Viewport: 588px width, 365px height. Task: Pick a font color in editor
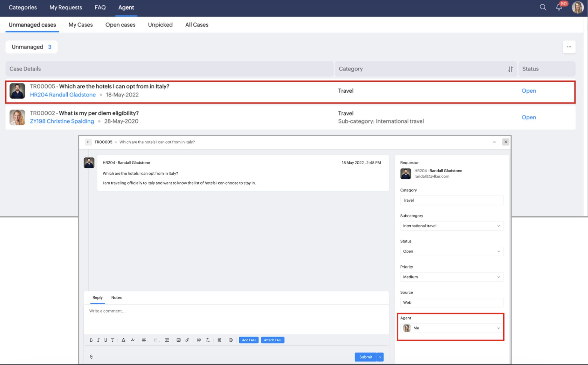pos(123,340)
